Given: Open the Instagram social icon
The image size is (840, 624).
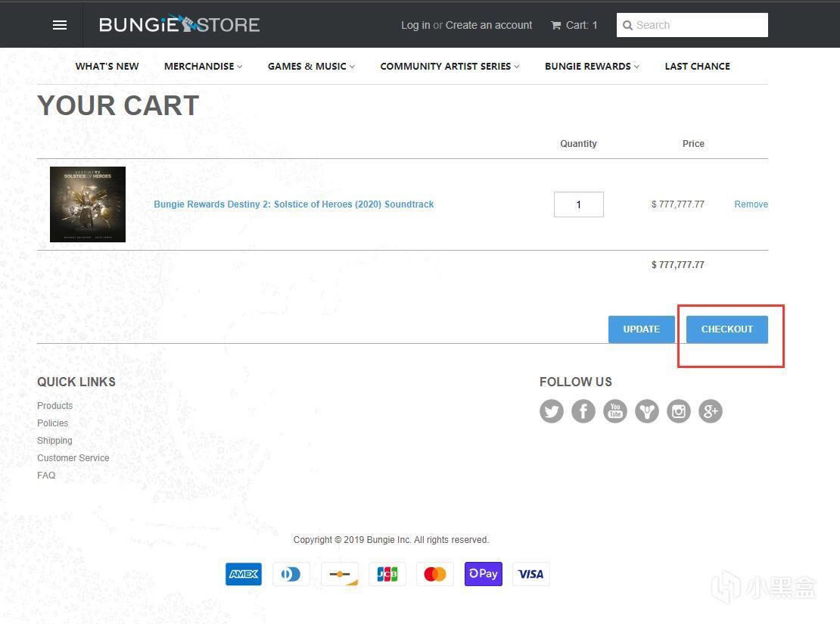Looking at the screenshot, I should click(679, 411).
